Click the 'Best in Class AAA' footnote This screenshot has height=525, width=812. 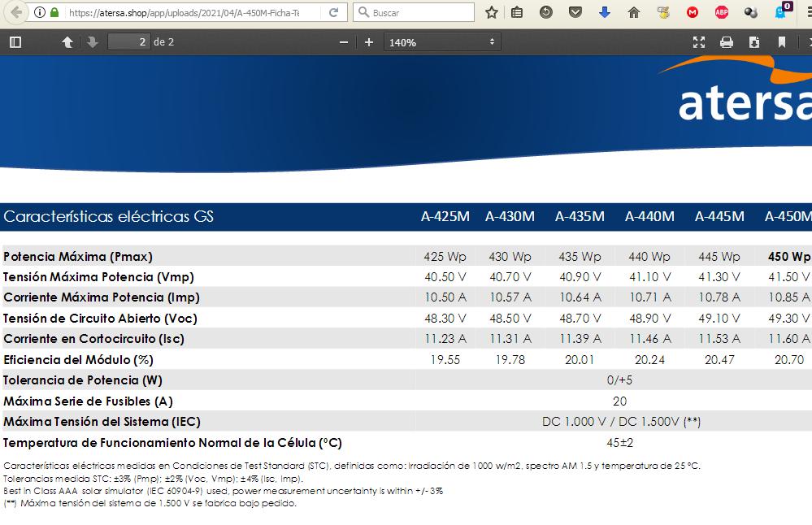(224, 491)
